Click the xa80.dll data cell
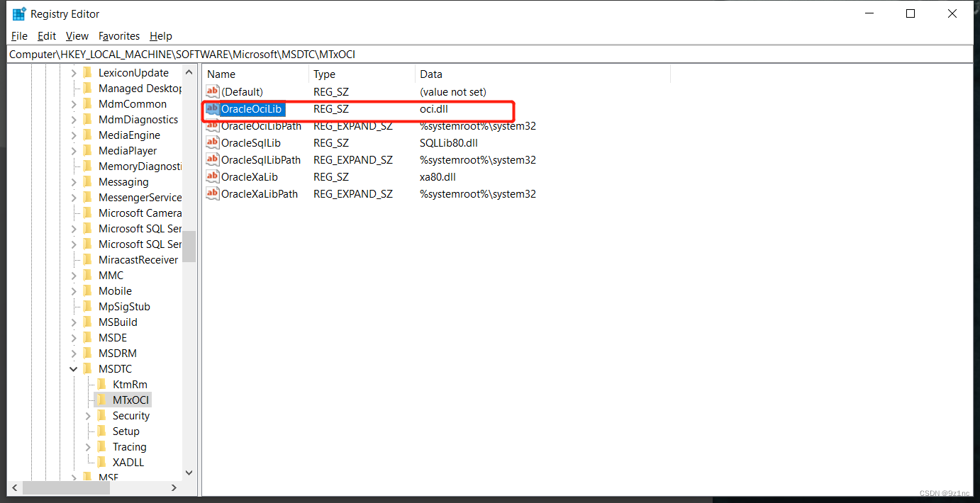980x503 pixels. [x=438, y=177]
